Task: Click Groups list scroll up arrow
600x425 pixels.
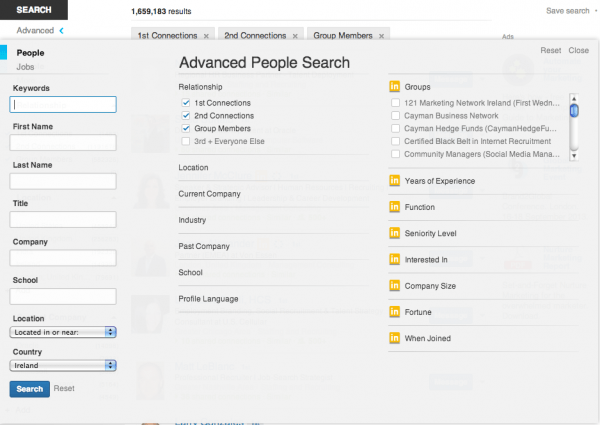Action: 574,98
